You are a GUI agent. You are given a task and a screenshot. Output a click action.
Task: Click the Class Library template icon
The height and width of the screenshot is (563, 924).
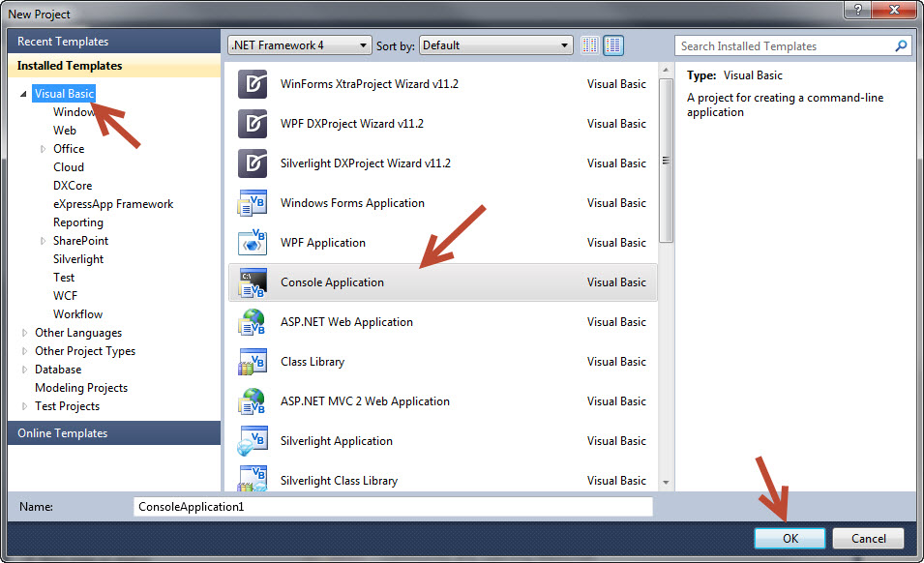click(x=252, y=361)
